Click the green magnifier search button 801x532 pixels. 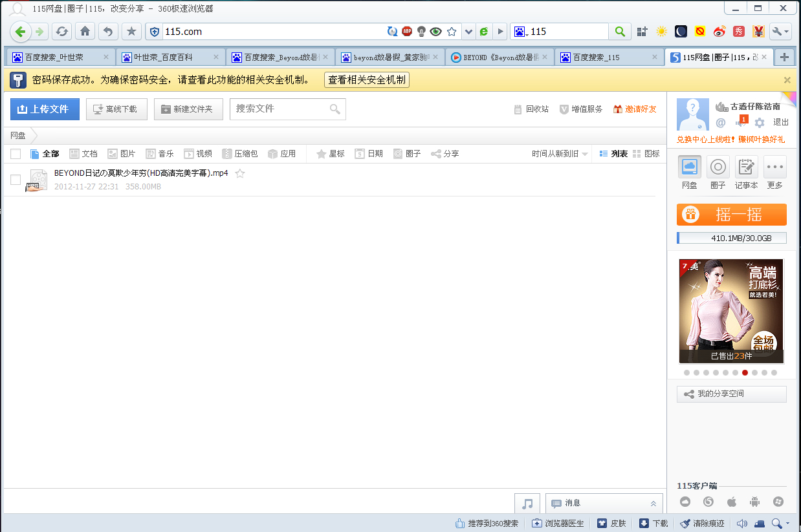pos(620,31)
